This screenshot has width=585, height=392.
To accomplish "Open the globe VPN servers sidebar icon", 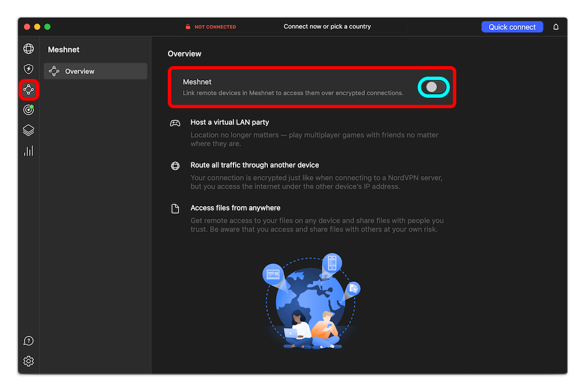I will click(28, 49).
